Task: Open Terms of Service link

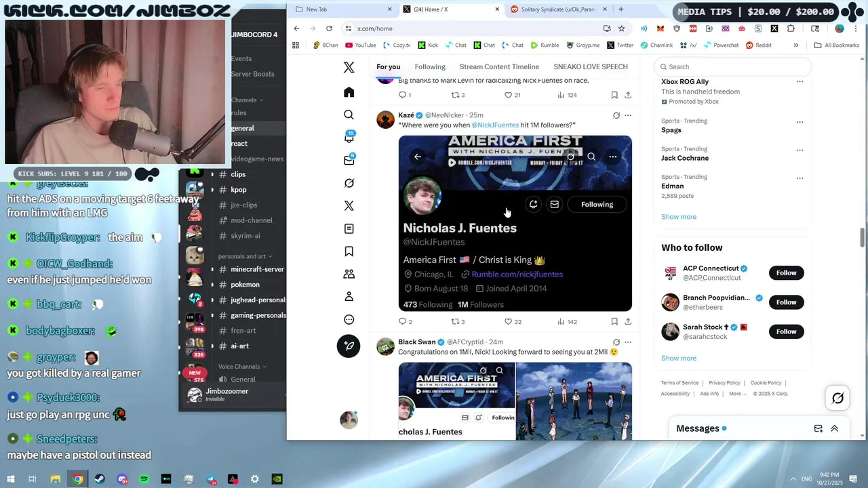Action: 679,383
